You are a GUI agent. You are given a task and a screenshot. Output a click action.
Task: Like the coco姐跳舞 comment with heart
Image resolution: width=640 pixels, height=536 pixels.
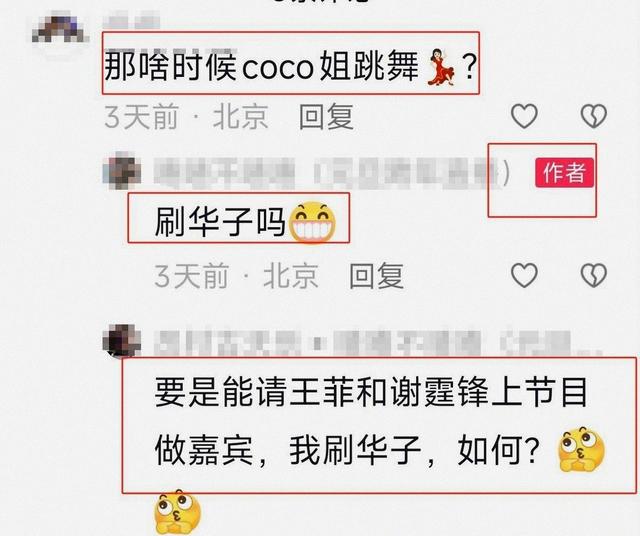pyautogui.click(x=524, y=116)
